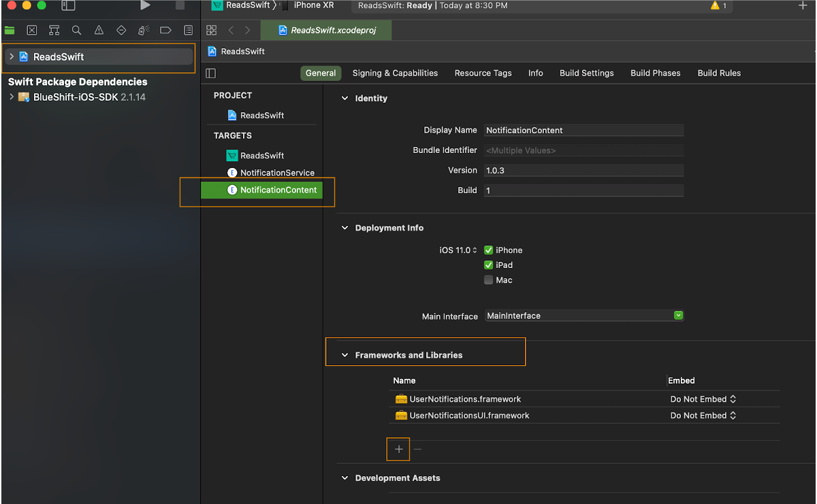Run the project with the play button

coord(145,5)
